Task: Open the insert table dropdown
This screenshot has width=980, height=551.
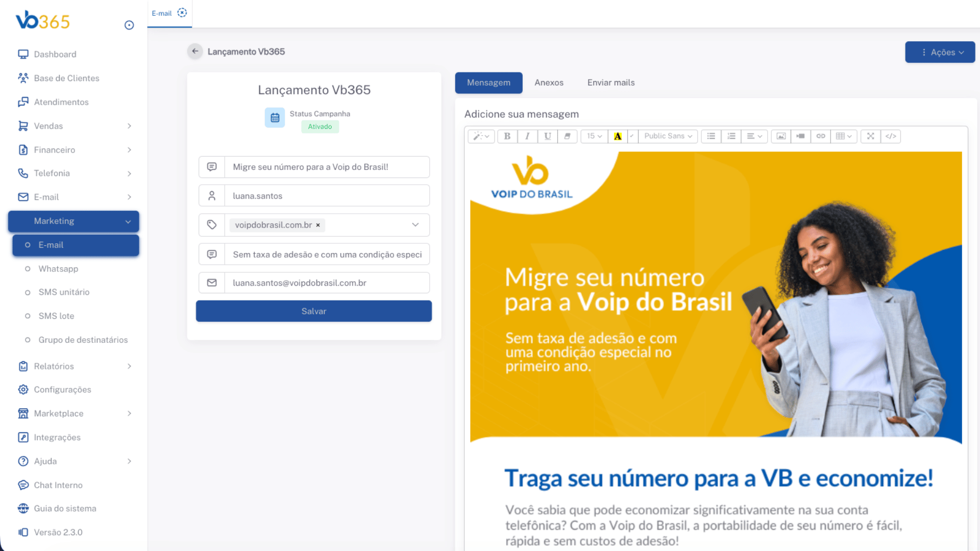Action: coord(844,136)
